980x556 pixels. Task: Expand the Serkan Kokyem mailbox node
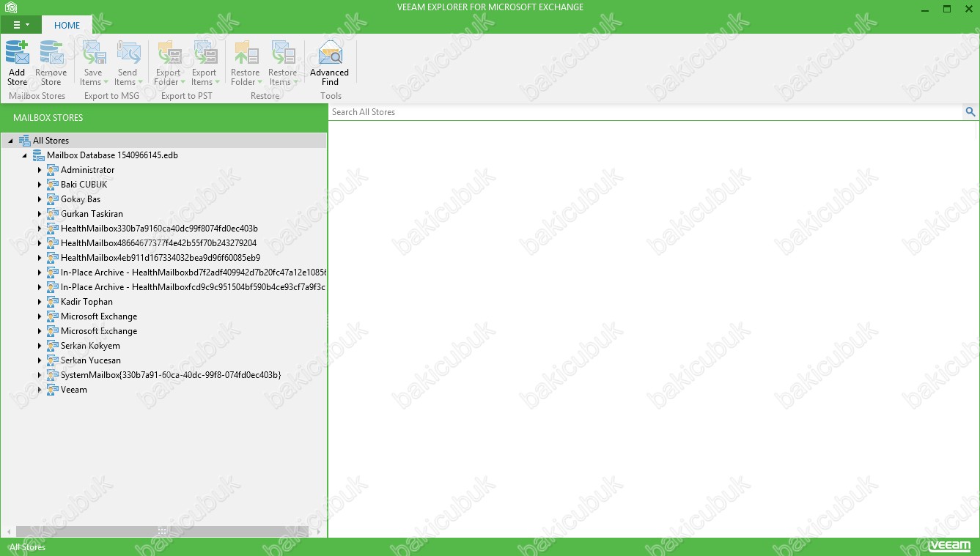coord(40,346)
